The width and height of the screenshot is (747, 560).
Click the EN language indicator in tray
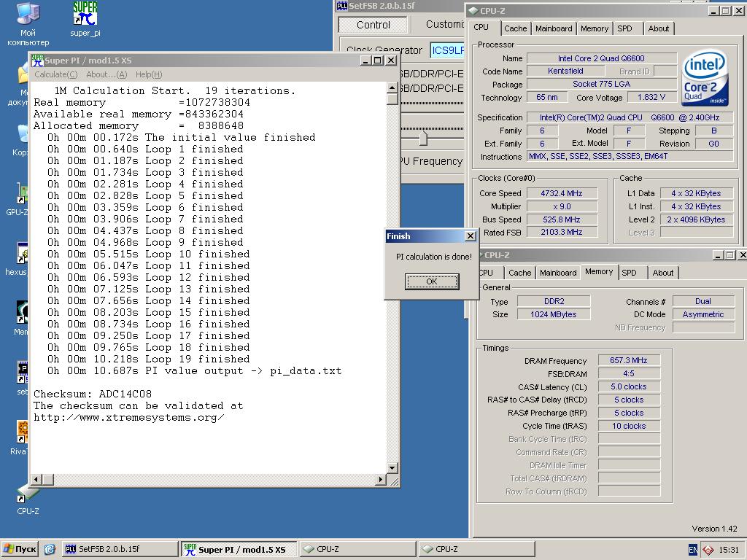tap(693, 550)
